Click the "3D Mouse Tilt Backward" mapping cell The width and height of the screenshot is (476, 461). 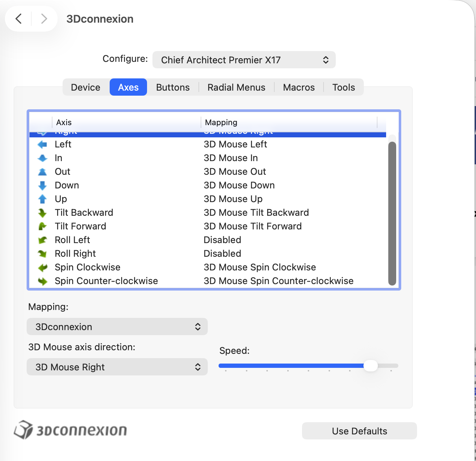256,213
